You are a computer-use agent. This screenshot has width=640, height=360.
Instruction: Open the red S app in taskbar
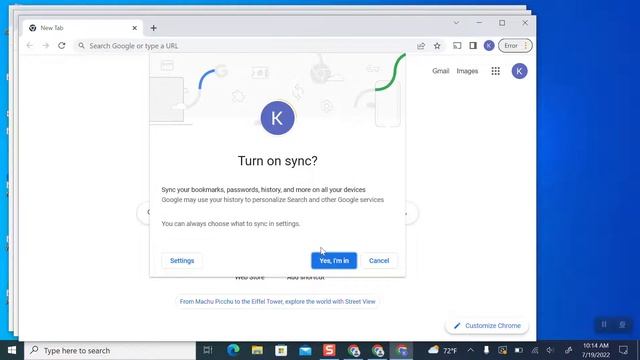[x=329, y=350]
